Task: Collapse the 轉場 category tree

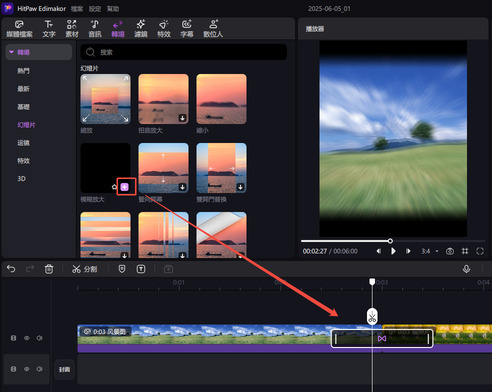Action: 11,52
